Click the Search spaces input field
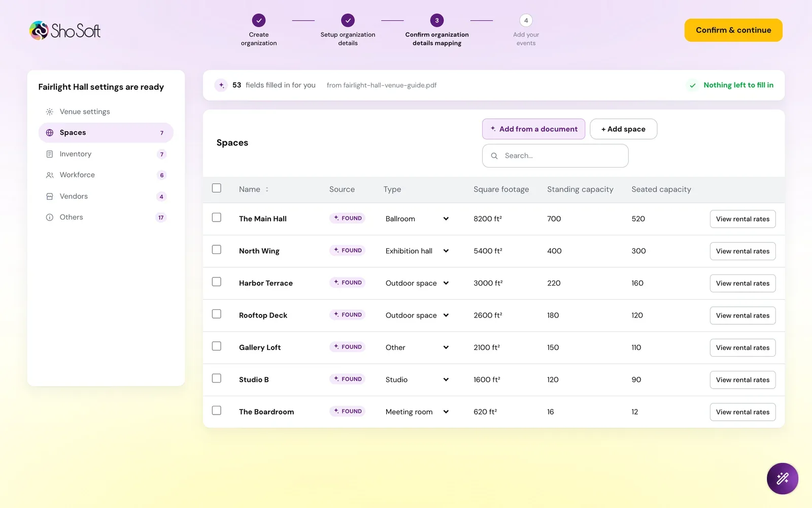Viewport: 812px width, 508px height. tap(555, 156)
